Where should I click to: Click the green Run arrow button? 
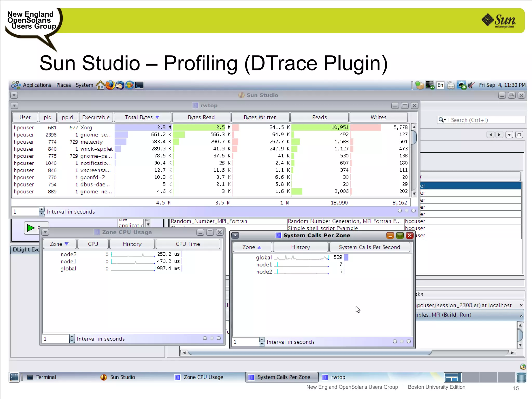click(x=31, y=228)
